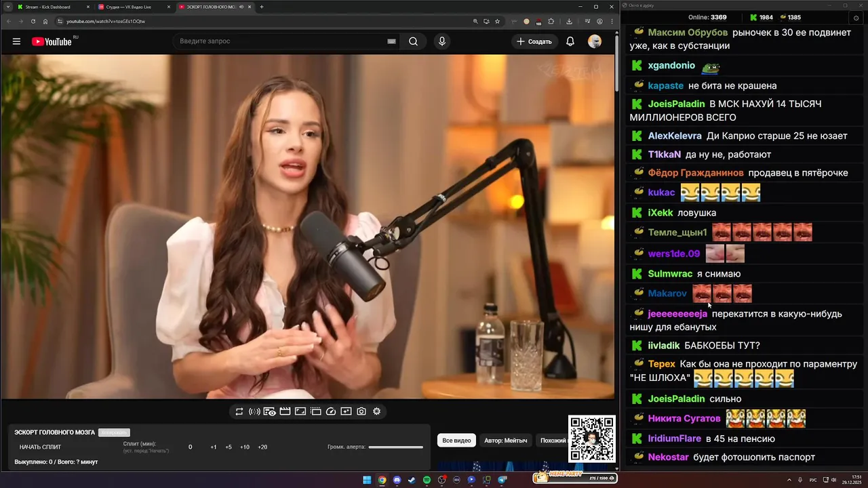Click the filmstrip frame icon in video toolbar

[315, 411]
